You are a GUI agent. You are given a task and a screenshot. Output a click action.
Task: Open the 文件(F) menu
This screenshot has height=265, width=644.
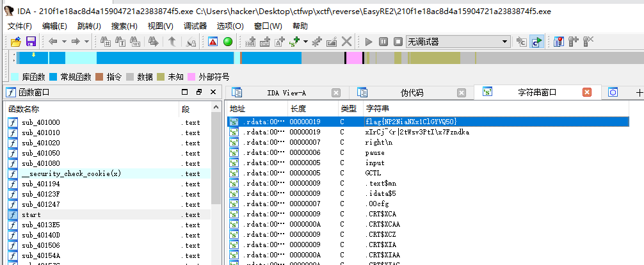(20, 26)
